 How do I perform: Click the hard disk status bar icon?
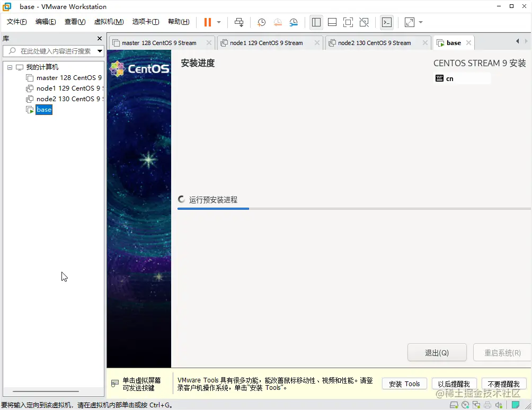click(454, 405)
